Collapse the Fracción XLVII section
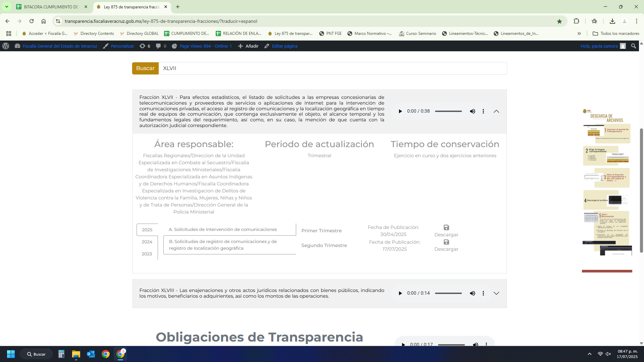The image size is (644, 362). tap(496, 111)
